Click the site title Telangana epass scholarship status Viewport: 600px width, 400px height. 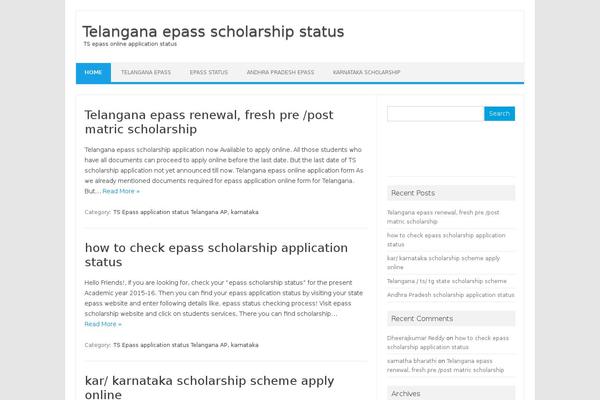tap(213, 32)
